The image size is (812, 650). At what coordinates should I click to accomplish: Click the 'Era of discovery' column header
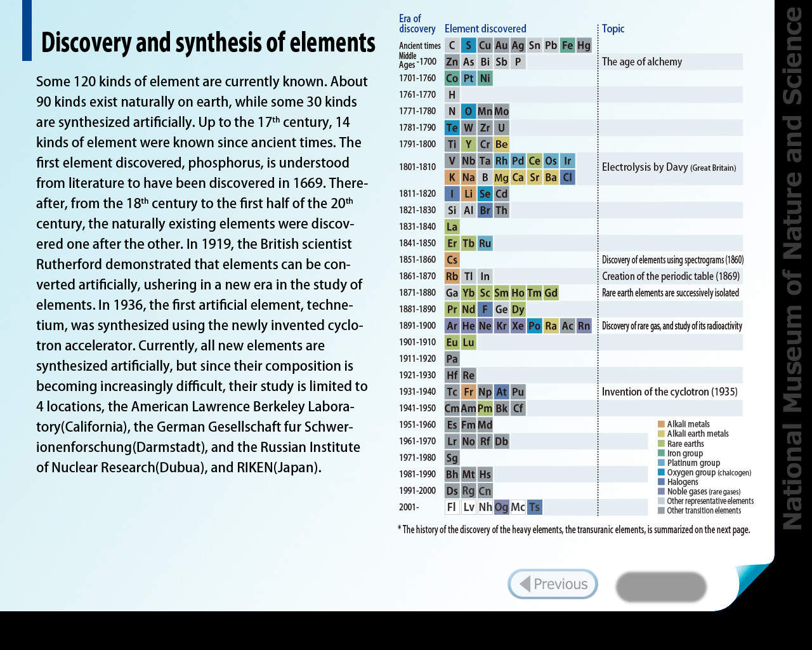coord(417,23)
